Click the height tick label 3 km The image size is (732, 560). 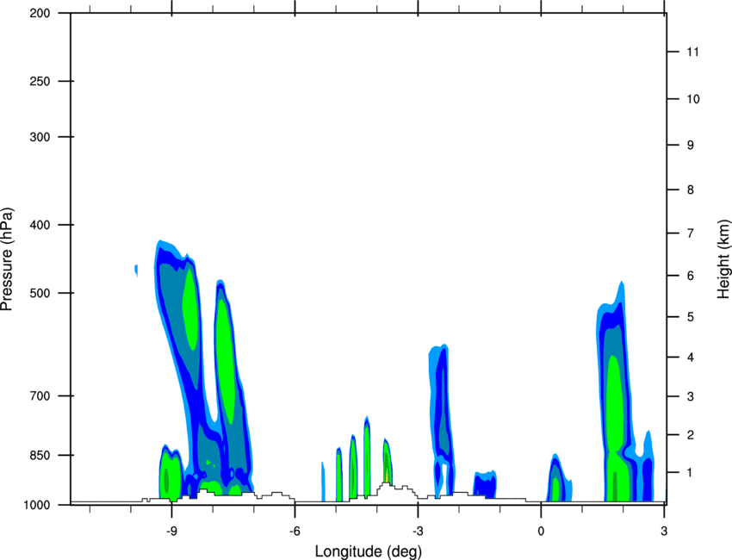pyautogui.click(x=691, y=396)
